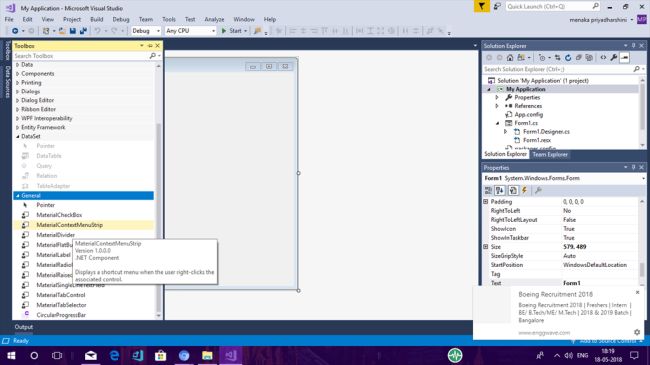
Task: Collapse the DataSet toolbox group
Action: click(17, 136)
